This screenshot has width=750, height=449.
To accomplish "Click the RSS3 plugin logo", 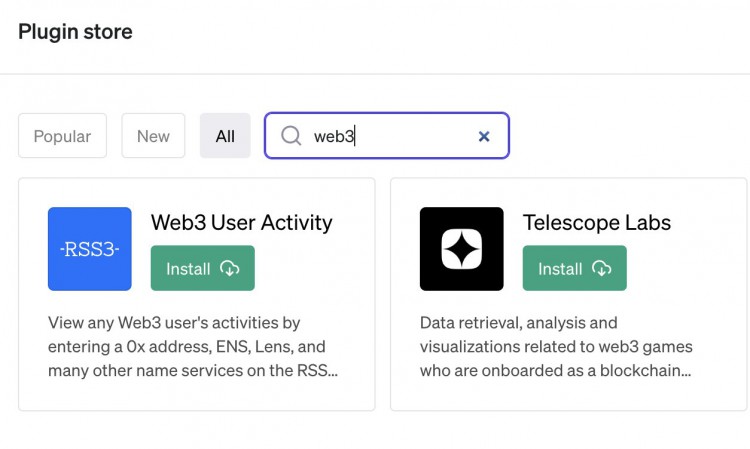I will (x=90, y=249).
